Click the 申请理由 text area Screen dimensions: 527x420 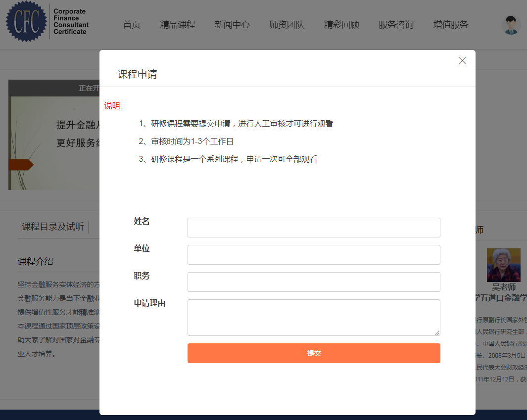tap(314, 318)
